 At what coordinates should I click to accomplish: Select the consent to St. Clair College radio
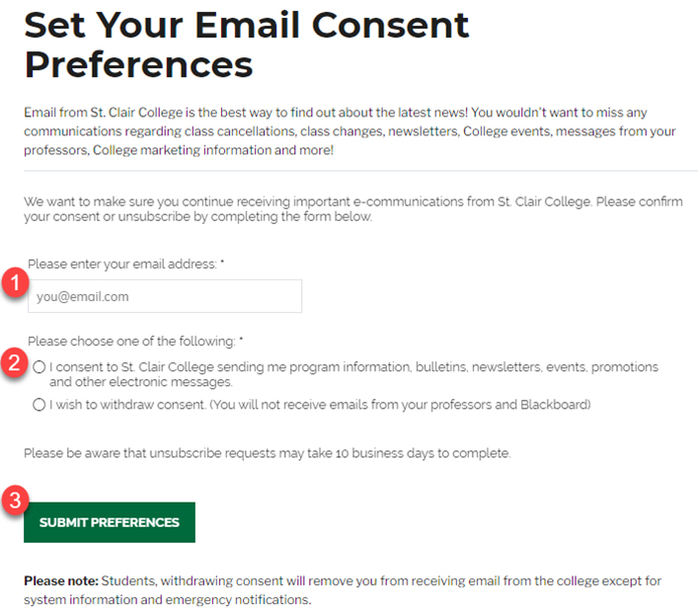click(39, 367)
